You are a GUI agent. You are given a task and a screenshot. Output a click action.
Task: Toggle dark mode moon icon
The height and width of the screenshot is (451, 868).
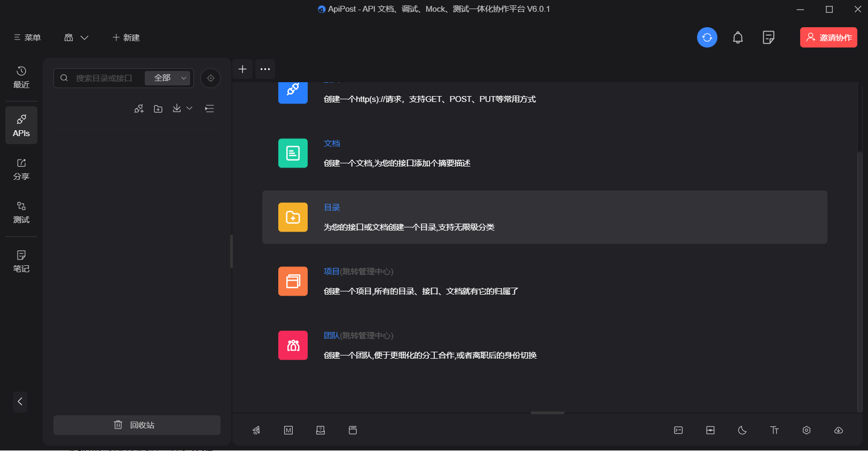pyautogui.click(x=742, y=430)
